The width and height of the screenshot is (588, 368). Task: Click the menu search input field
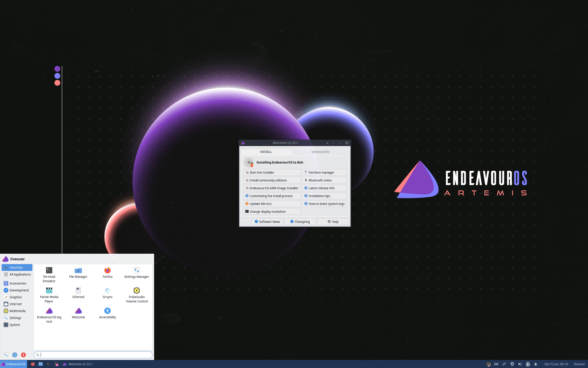pyautogui.click(x=93, y=355)
